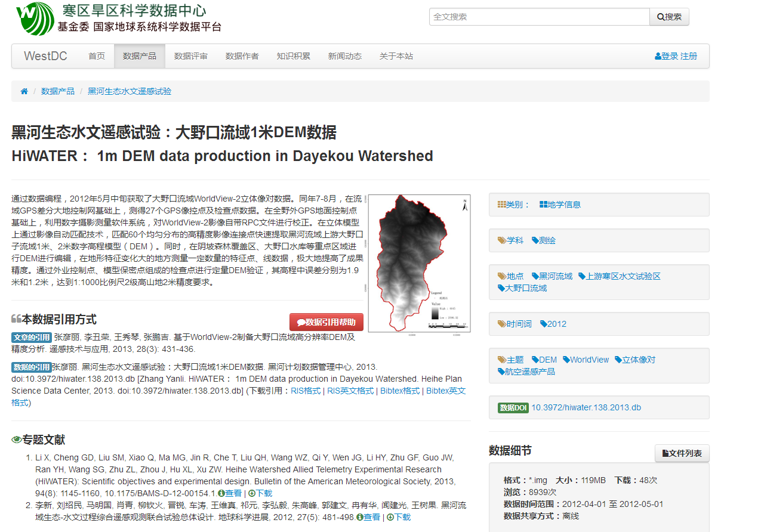Open the 新闻动态 menu item
This screenshot has height=532, width=764.
[345, 56]
